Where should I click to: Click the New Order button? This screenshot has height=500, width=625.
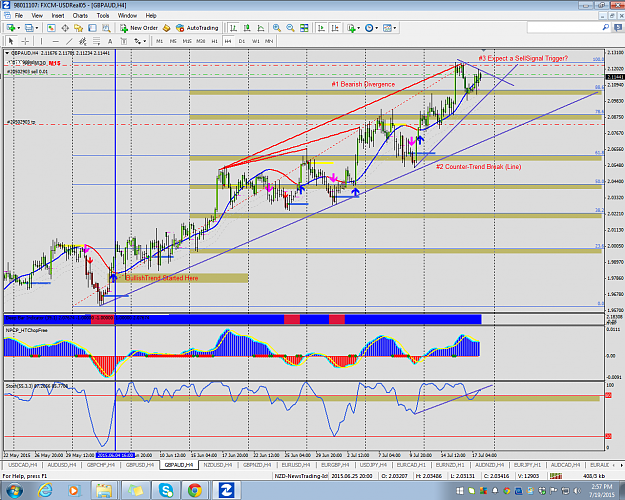(139, 28)
